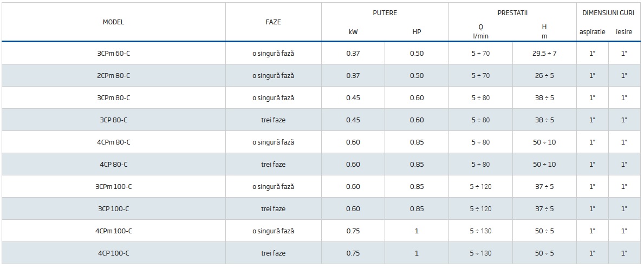Select the 3CPm 100-C model cell
This screenshot has height=268, width=644.
click(113, 187)
